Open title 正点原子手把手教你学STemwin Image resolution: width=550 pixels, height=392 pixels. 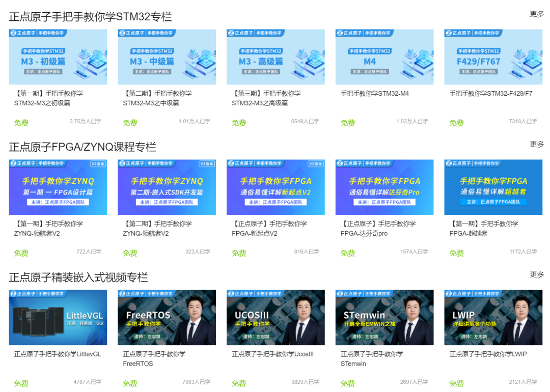(372, 359)
